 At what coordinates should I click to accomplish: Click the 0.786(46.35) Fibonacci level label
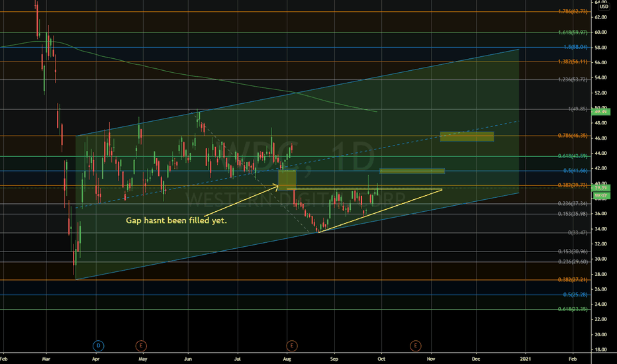[573, 136]
